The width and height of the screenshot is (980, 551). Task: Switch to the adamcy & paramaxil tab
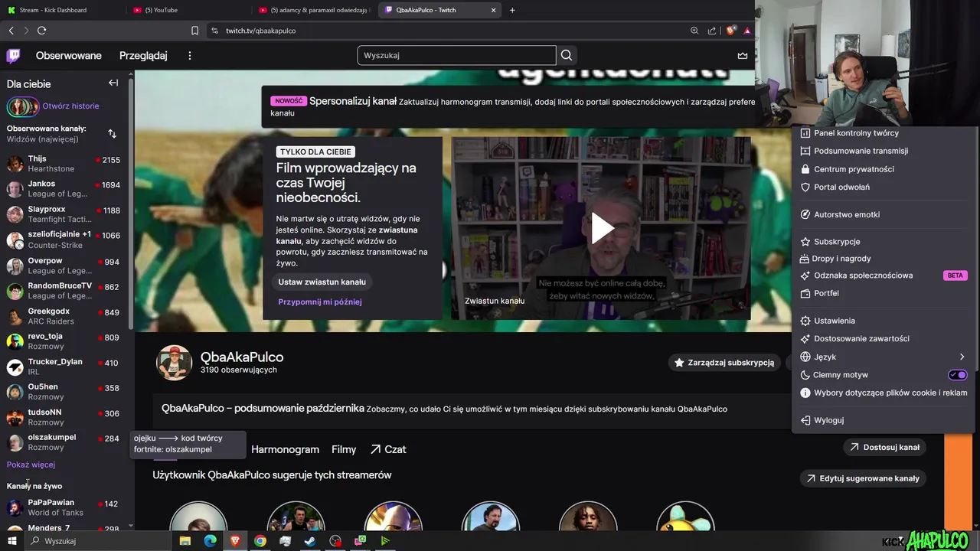pos(315,10)
